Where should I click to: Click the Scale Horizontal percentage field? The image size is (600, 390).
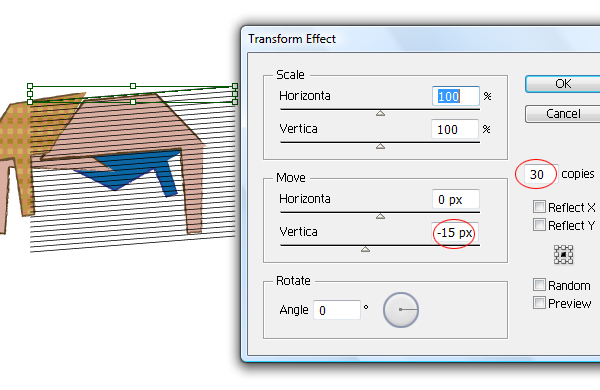point(455,96)
